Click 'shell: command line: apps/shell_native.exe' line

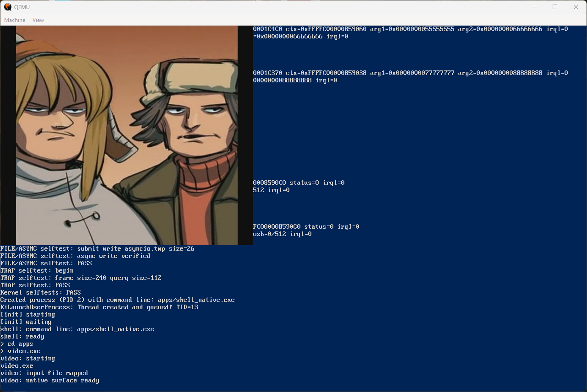pos(77,329)
